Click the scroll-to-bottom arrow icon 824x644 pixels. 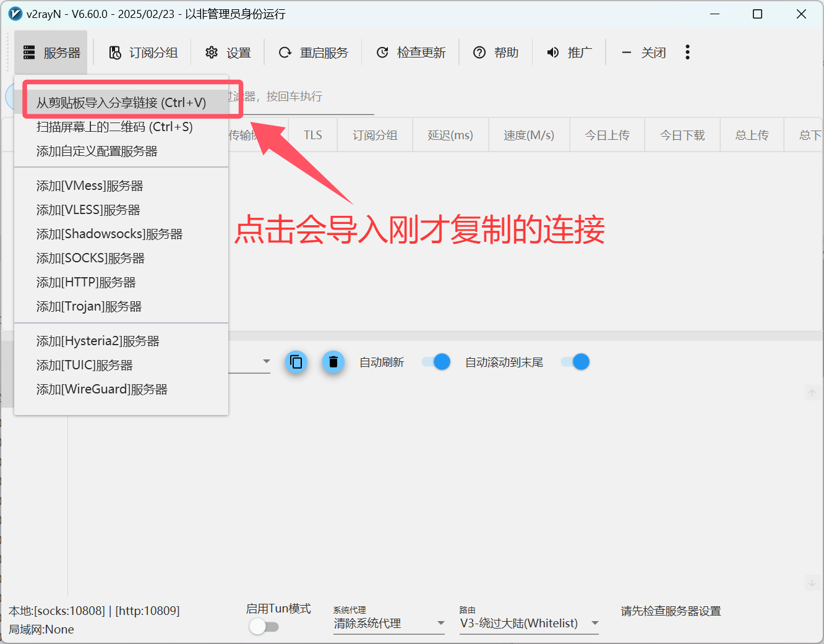[812, 582]
